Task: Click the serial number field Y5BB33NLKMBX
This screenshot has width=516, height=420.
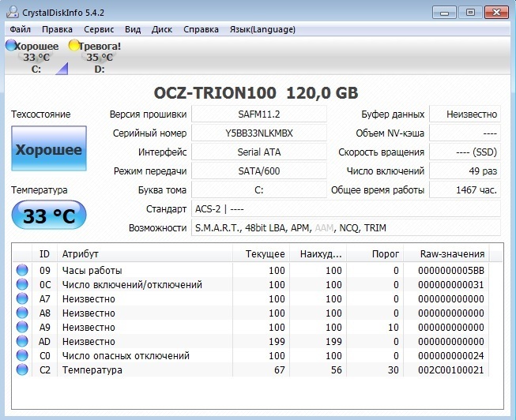Action: click(x=258, y=133)
